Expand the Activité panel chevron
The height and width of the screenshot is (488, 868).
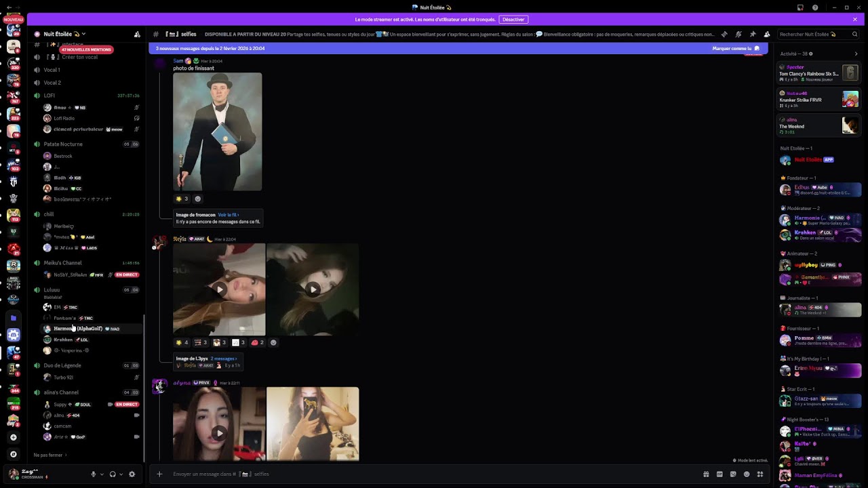(856, 54)
